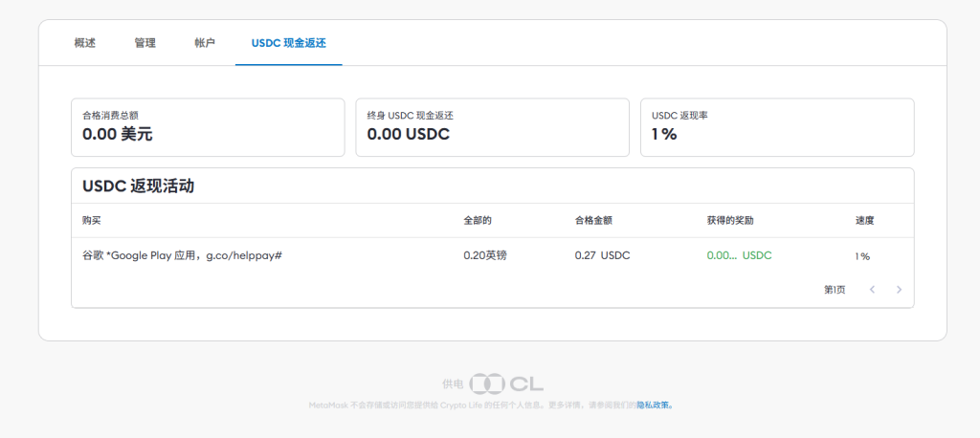980x438 pixels.
Task: Click the USDC 现金返还 tab
Action: click(x=288, y=43)
